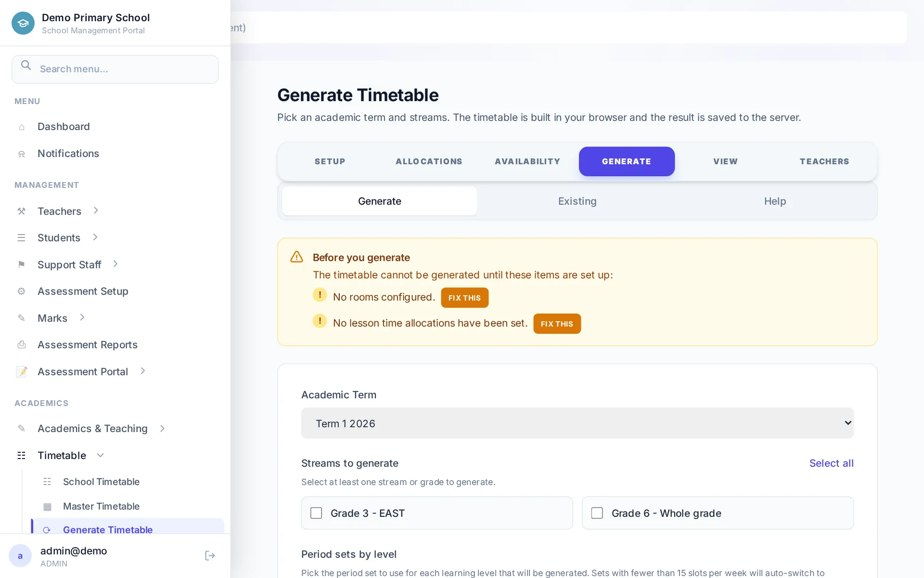Expand the Teachers submenu chevron
Screen dimensions: 924x578
96,210
